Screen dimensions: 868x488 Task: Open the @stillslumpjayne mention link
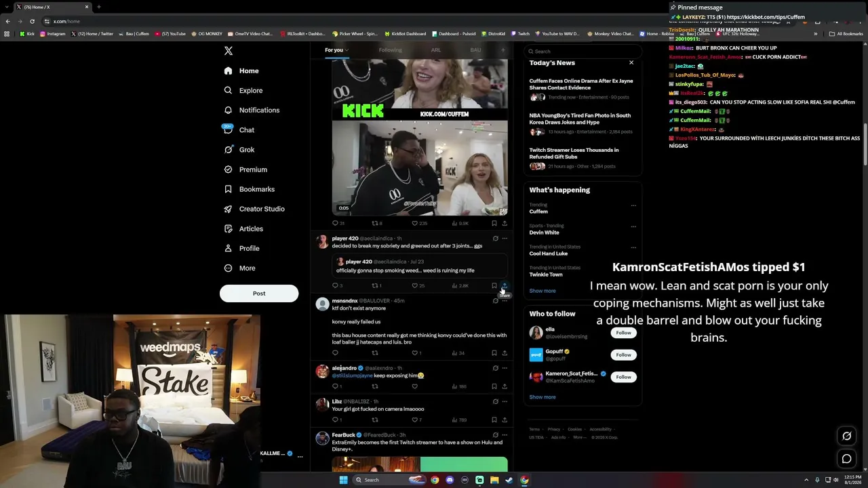coord(352,375)
